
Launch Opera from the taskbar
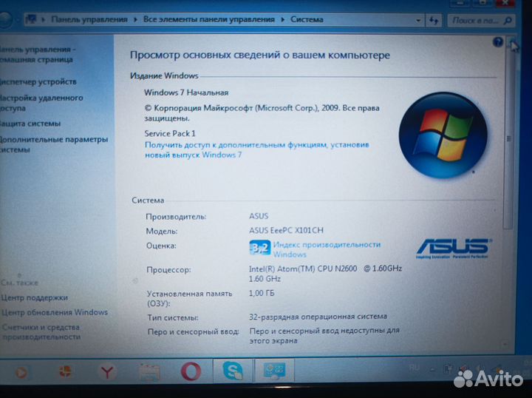click(x=191, y=371)
